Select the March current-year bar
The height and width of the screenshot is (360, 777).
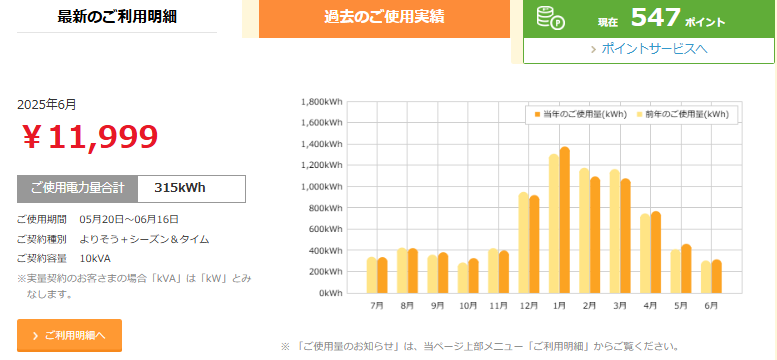625,236
